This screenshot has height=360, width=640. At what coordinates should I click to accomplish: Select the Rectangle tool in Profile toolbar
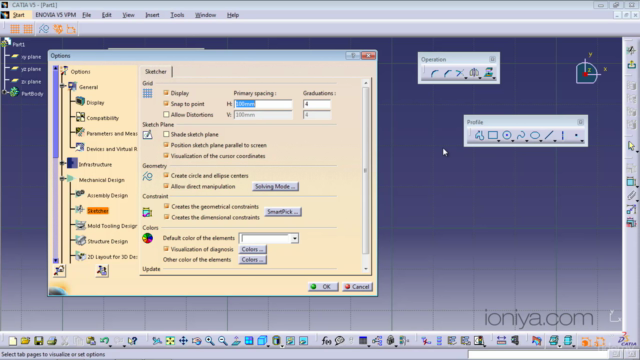click(493, 136)
